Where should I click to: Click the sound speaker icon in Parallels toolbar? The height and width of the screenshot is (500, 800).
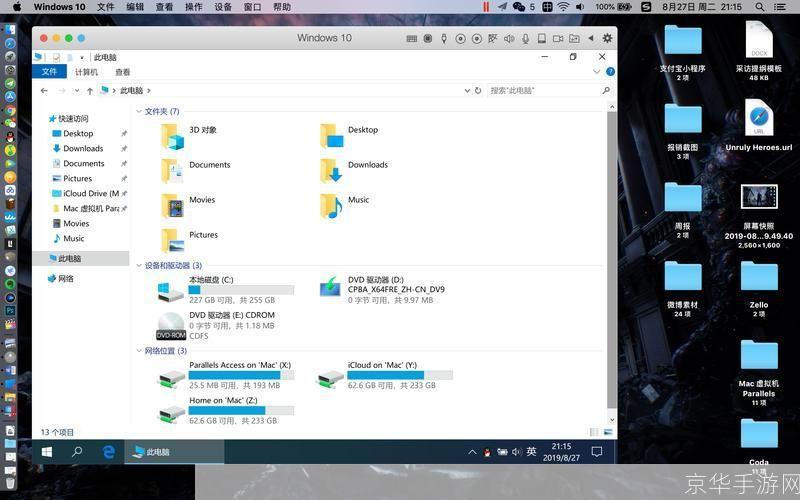509,38
